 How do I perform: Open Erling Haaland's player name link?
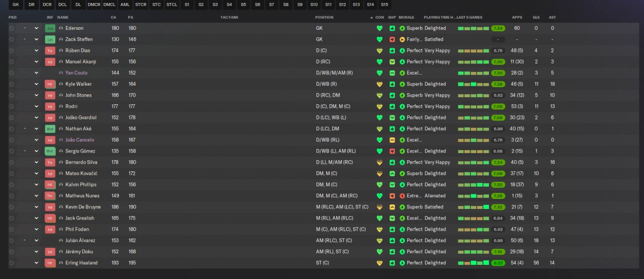(x=82, y=262)
